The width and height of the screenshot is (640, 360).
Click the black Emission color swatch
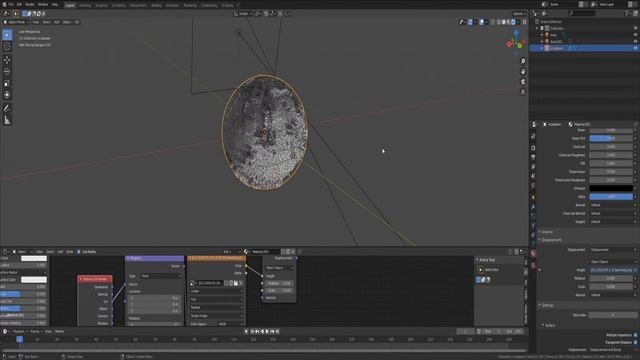[611, 188]
